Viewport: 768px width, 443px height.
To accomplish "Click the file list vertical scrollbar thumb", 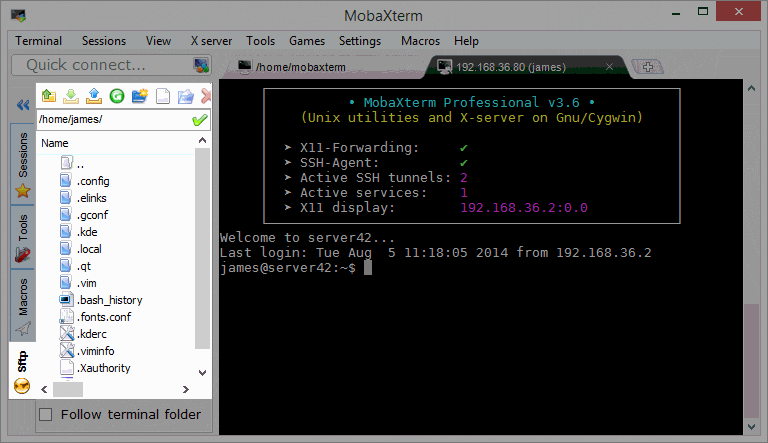I will pos(202,249).
